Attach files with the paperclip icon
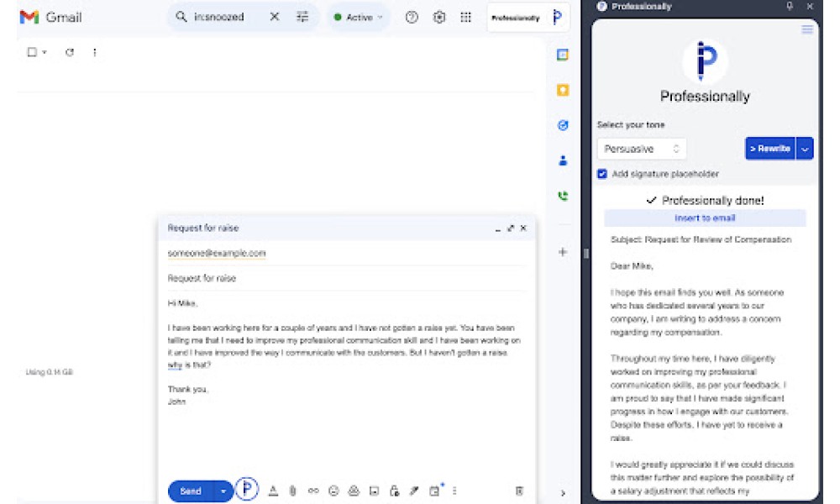 (292, 491)
